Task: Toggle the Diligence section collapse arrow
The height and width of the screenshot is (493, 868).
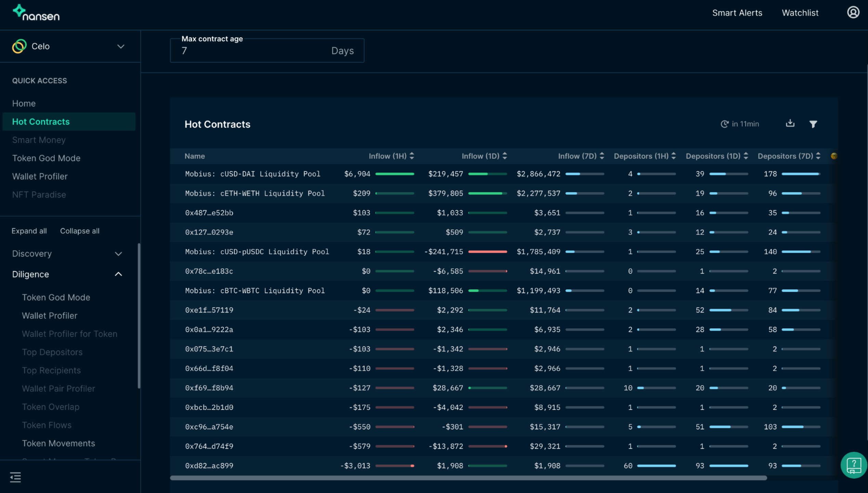Action: click(118, 275)
